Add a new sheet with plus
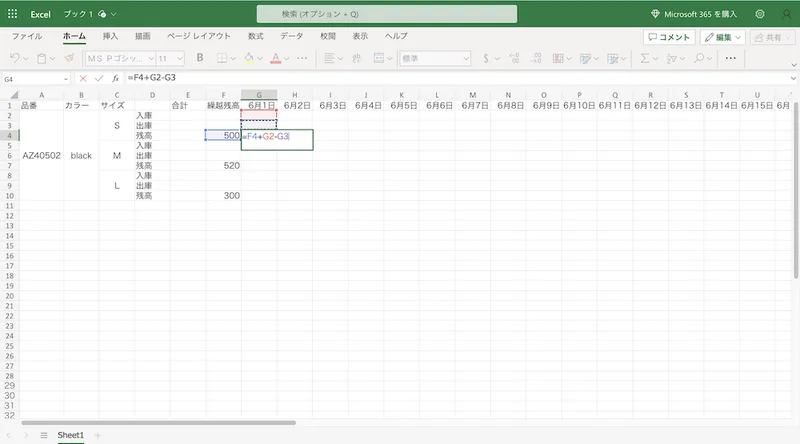This screenshot has width=800, height=444. [97, 435]
